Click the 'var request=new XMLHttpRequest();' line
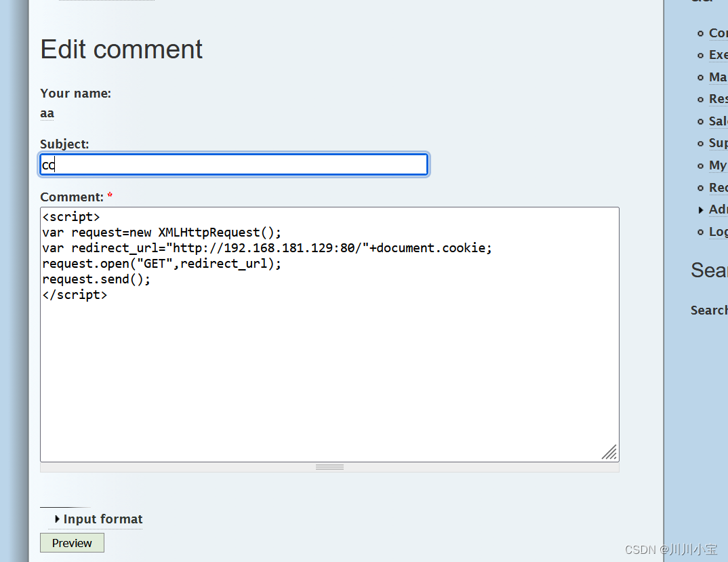This screenshot has width=728, height=562. [x=161, y=233]
